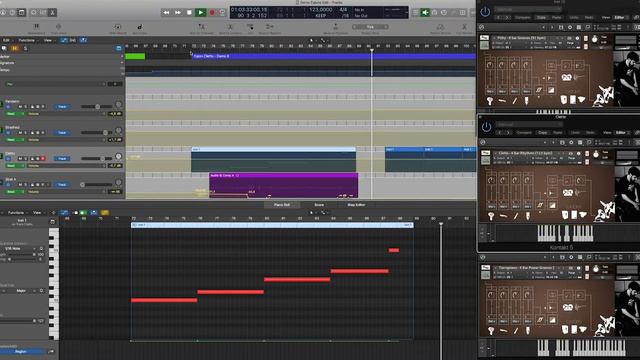The image size is (640, 360).
Task: Open Volume automation parameter dropdown on audio track
Action: 65,191
